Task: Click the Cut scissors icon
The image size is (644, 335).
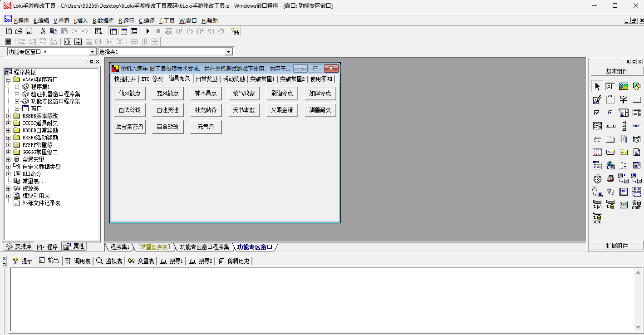Action: (43, 31)
